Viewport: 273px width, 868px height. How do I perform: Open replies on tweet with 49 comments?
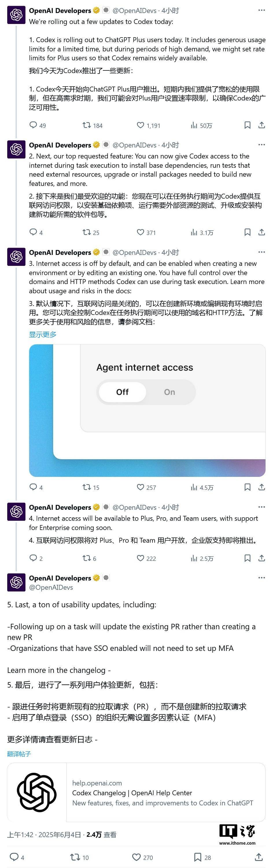[38, 125]
